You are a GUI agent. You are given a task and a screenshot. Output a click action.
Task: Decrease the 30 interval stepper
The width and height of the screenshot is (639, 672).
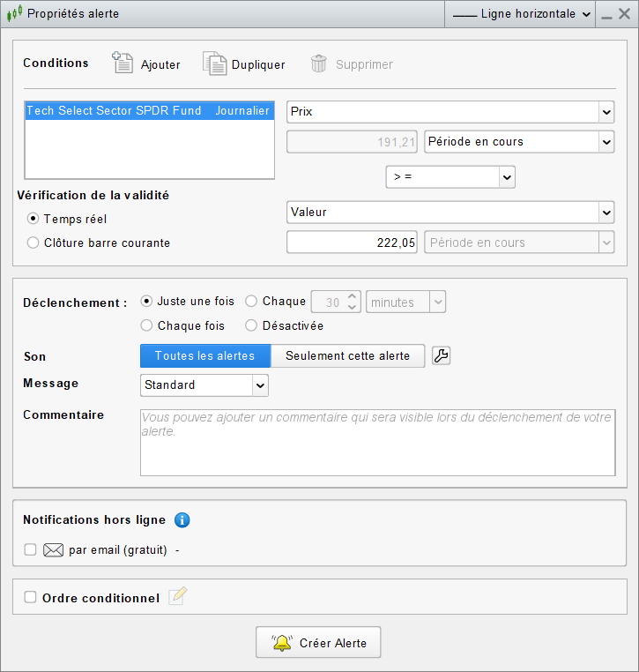point(352,307)
